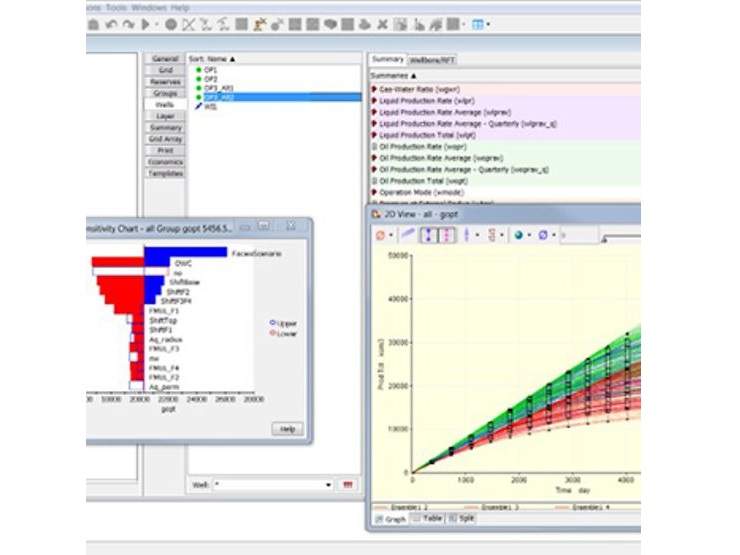This screenshot has height=555, width=740.
Task: Open the Windows menu
Action: pos(149,5)
